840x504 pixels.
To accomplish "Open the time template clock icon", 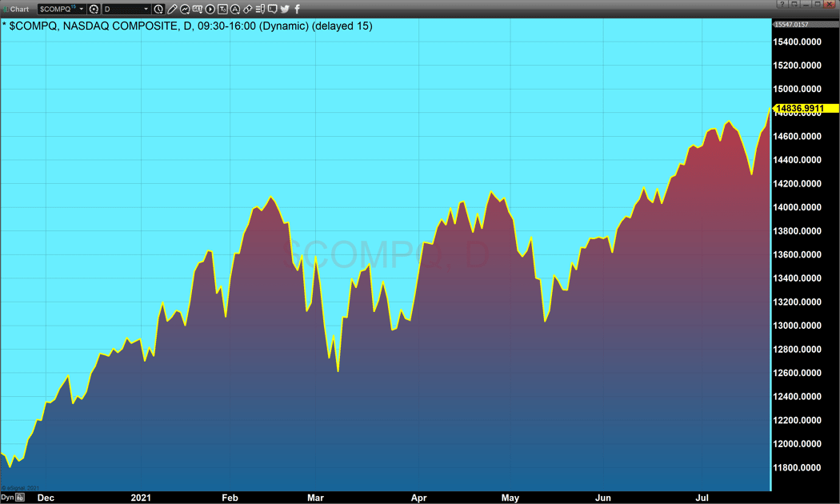I will tap(158, 9).
